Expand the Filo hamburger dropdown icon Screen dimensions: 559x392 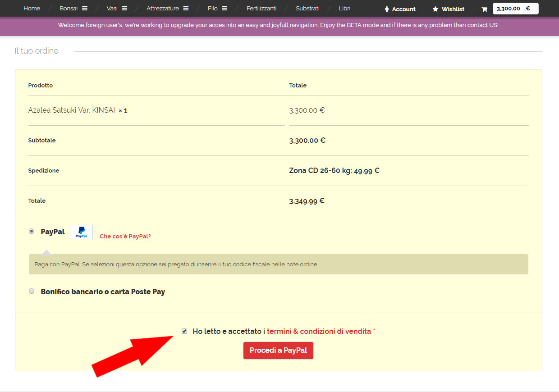(x=225, y=8)
